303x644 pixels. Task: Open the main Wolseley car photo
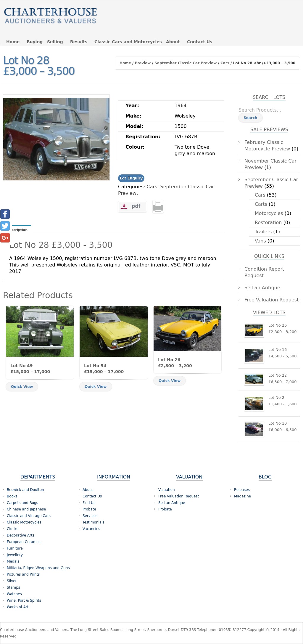pos(56,139)
